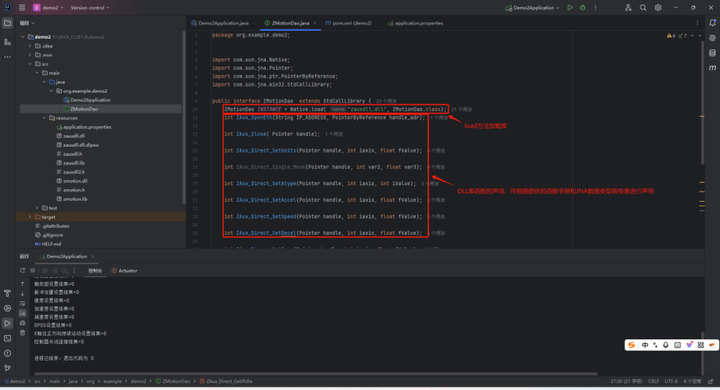Switch to pom.xml (demo2) tab
The image size is (720, 390).
349,23
